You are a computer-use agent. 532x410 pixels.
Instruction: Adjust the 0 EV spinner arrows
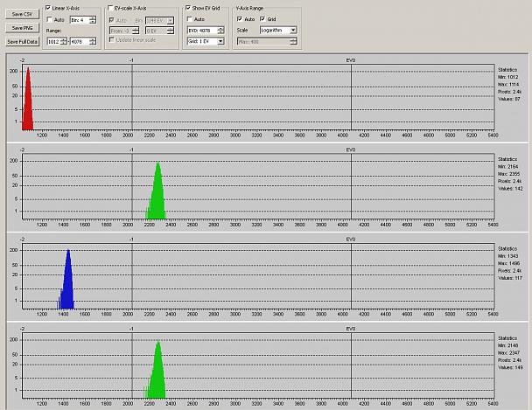(171, 31)
